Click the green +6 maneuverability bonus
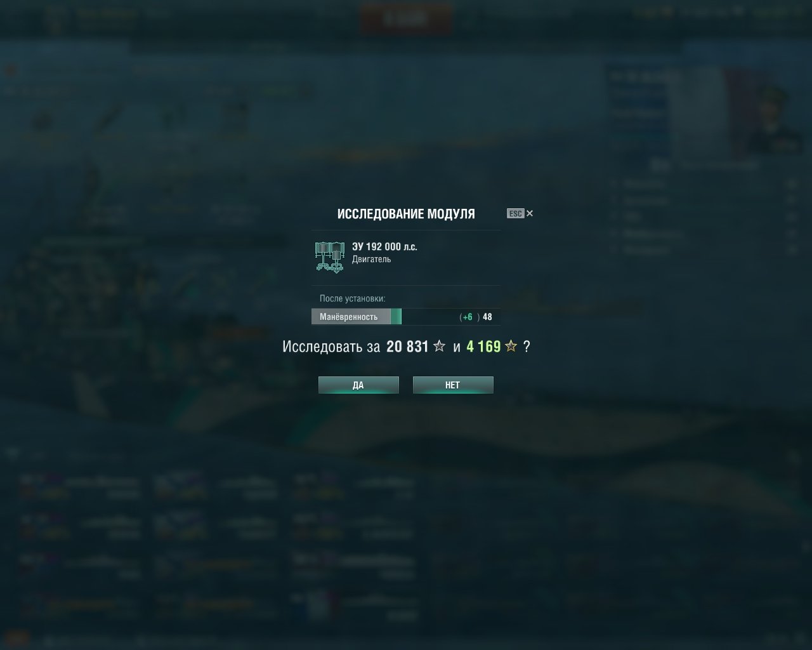Screen dimensions: 812x650 tap(468, 317)
